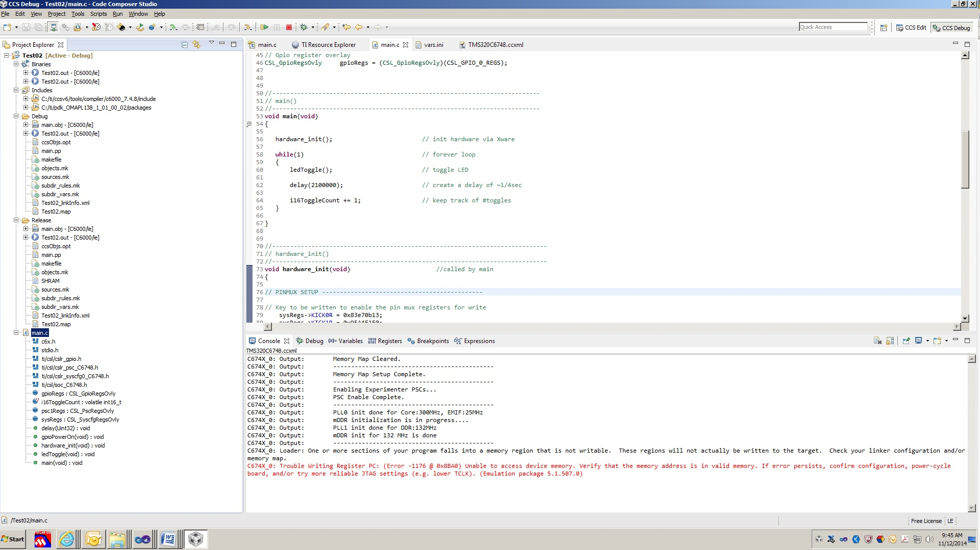980x550 pixels.
Task: Open TI Resource Explorer tab
Action: (x=324, y=45)
